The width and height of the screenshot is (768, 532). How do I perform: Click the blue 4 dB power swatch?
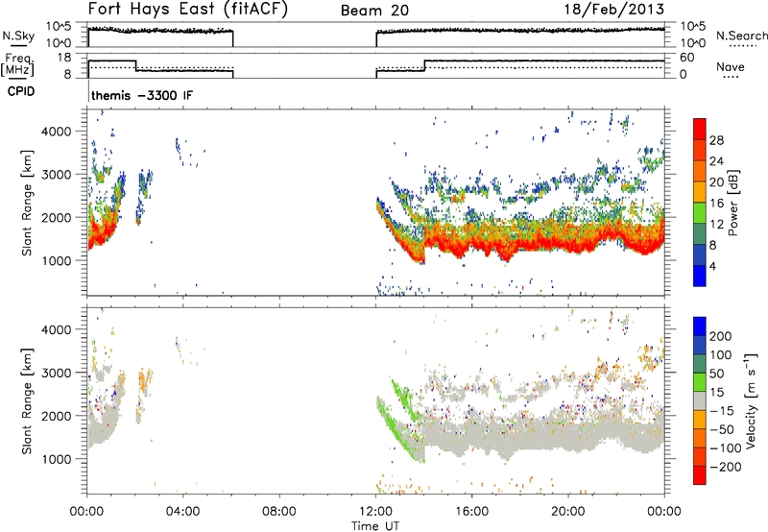click(x=700, y=276)
